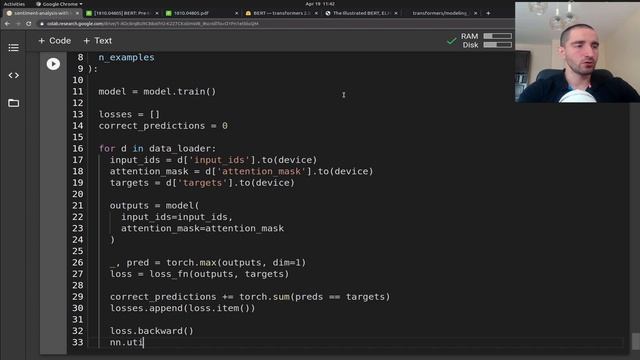Viewport: 640px width, 360px height.
Task: Close the transformers/modeling tab
Action: tap(476, 13)
